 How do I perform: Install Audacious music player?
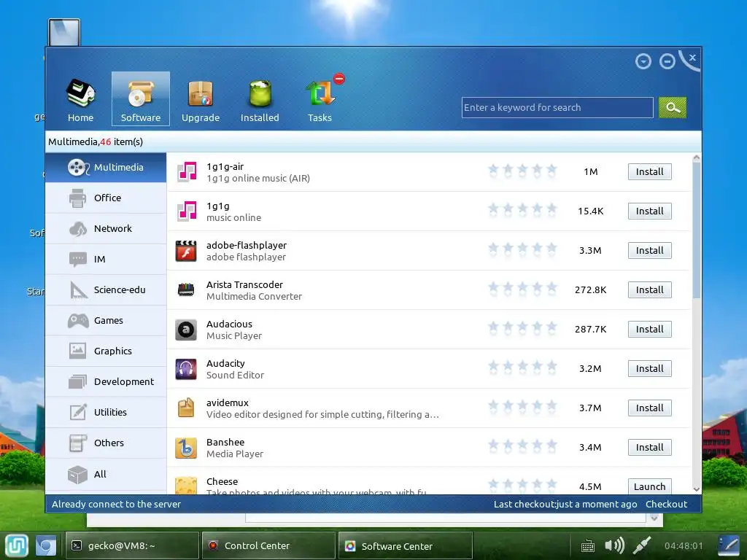pyautogui.click(x=649, y=329)
